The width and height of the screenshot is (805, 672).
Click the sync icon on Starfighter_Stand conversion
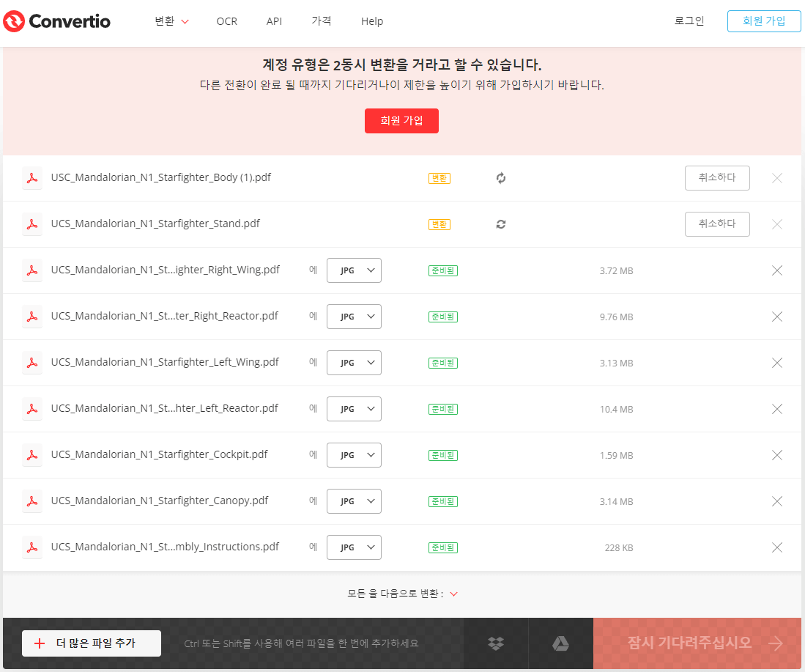click(500, 224)
